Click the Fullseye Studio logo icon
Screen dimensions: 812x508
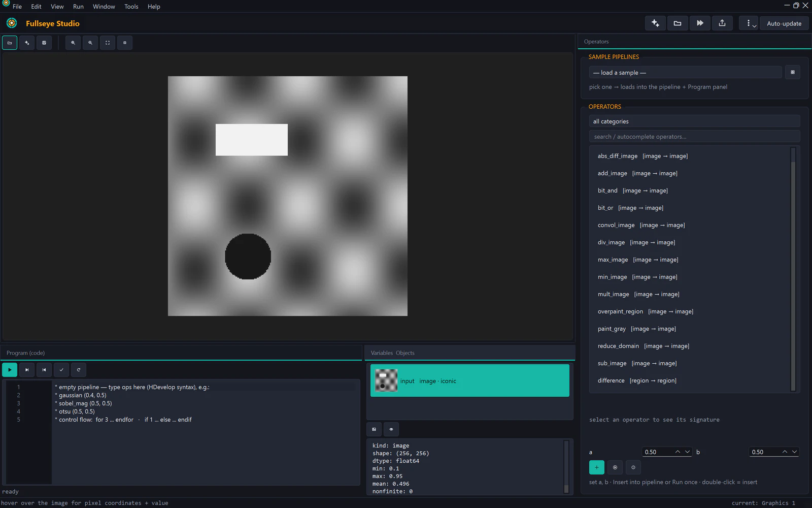coord(12,23)
